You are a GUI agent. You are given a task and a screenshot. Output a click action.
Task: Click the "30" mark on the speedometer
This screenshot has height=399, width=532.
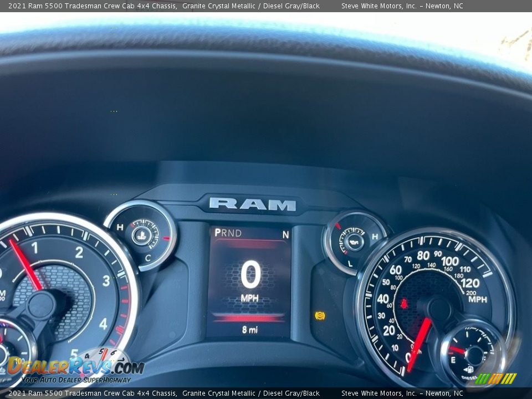tap(381, 315)
